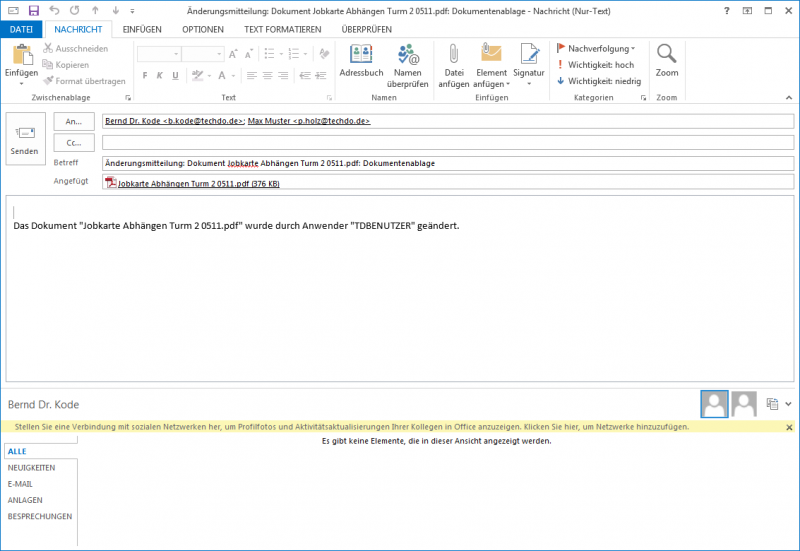Set Wichtigkeit: niedrig
This screenshot has height=551, width=800.
599,81
